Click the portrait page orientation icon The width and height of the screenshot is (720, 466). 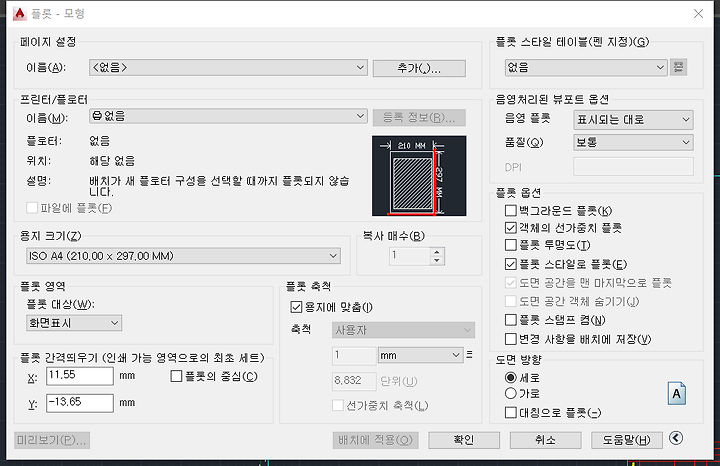pyautogui.click(x=677, y=393)
